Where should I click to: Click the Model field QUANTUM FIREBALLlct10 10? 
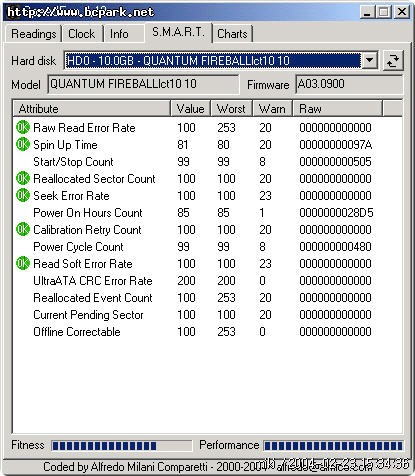click(143, 84)
